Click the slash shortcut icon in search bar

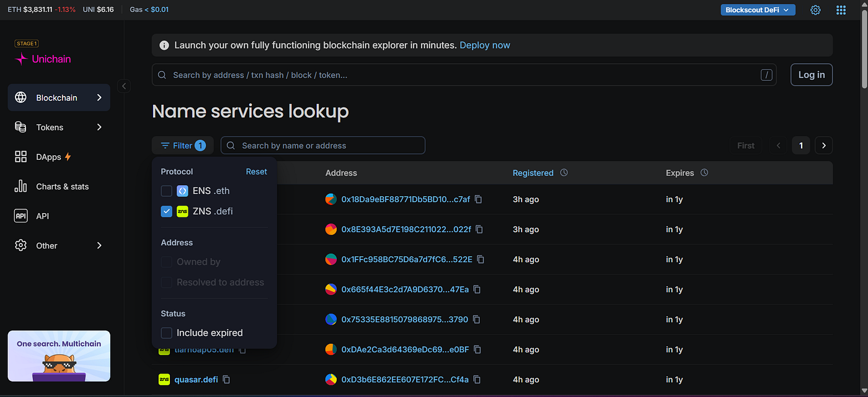point(767,75)
